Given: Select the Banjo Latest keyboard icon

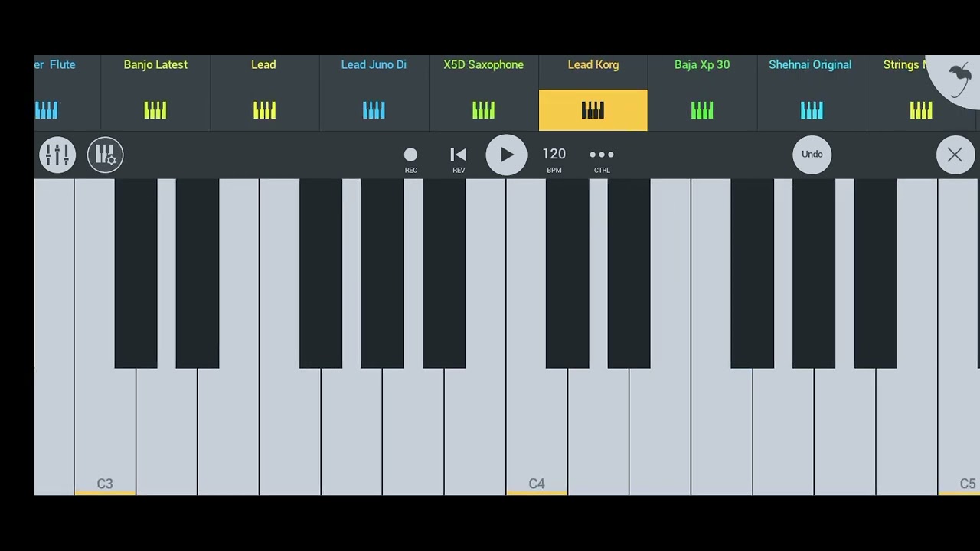Looking at the screenshot, I should [155, 111].
